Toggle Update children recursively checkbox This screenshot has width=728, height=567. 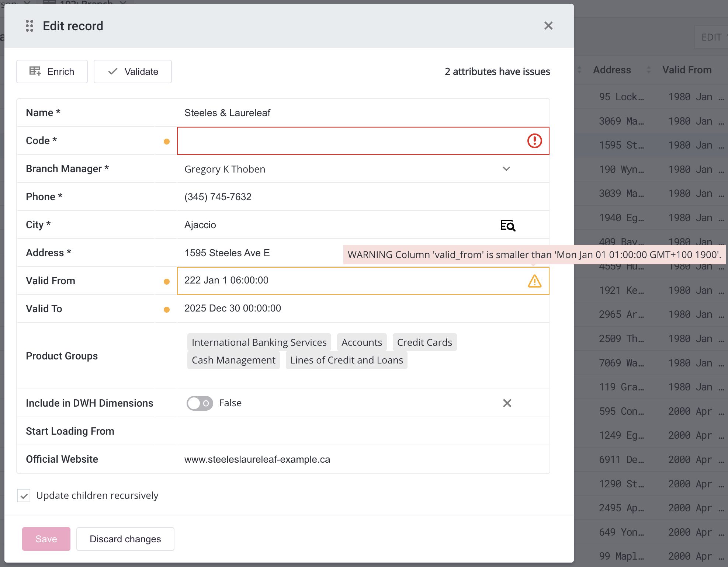[24, 495]
